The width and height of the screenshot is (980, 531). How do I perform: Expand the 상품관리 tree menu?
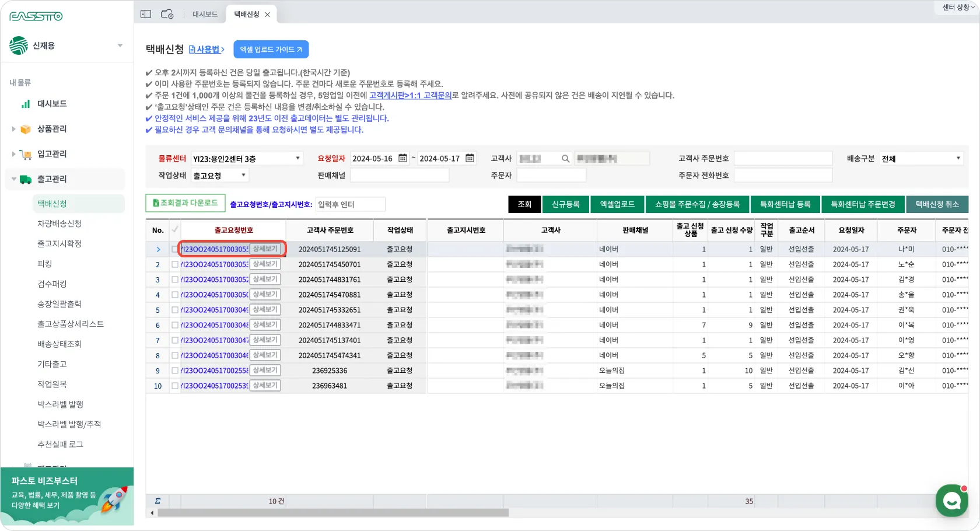point(13,129)
